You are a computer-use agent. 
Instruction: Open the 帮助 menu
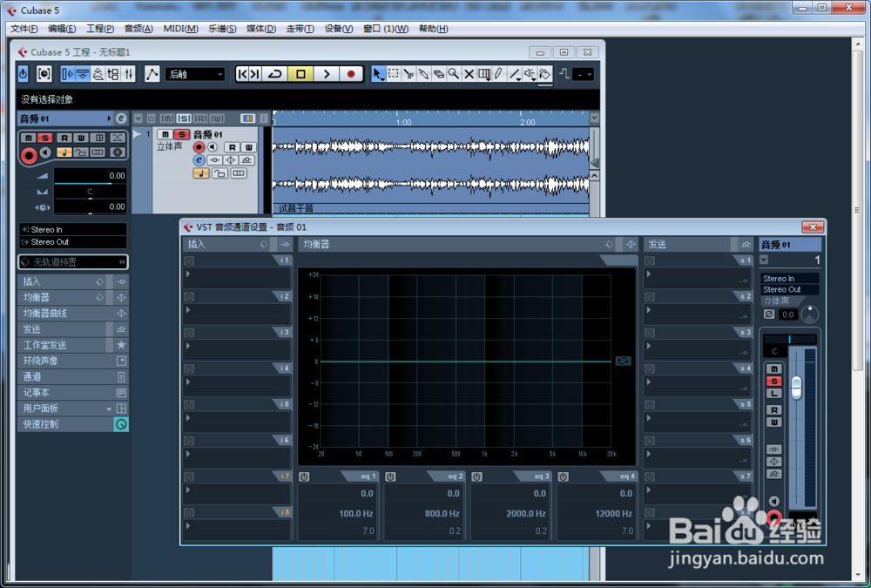433,29
